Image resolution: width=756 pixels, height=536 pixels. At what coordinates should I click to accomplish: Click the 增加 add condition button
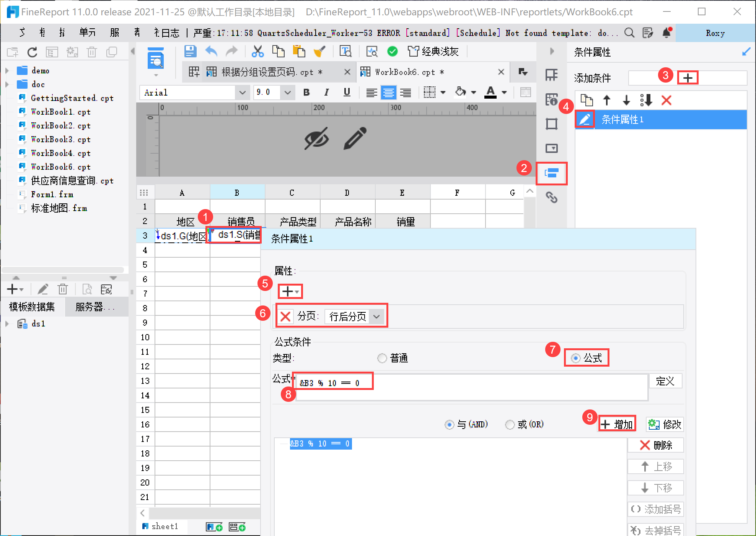[617, 424]
